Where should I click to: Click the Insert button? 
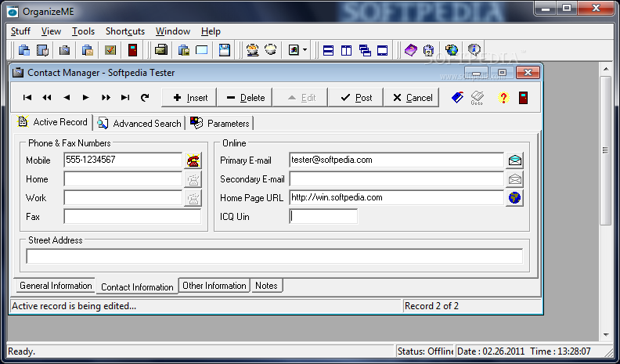coord(189,98)
